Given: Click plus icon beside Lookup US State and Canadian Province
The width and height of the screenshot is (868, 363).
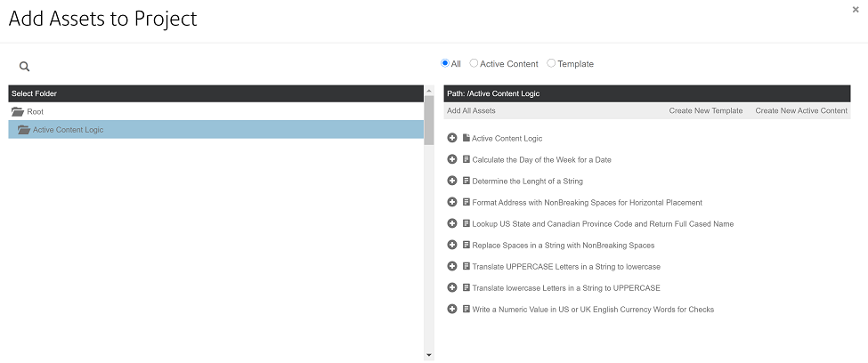Looking at the screenshot, I should tap(451, 223).
